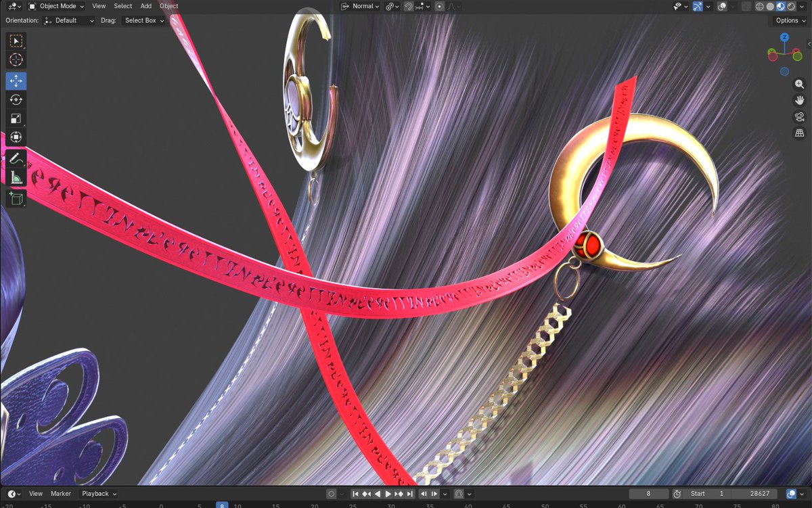Jump to next keyframe
This screenshot has width=812, height=508.
[x=399, y=494]
